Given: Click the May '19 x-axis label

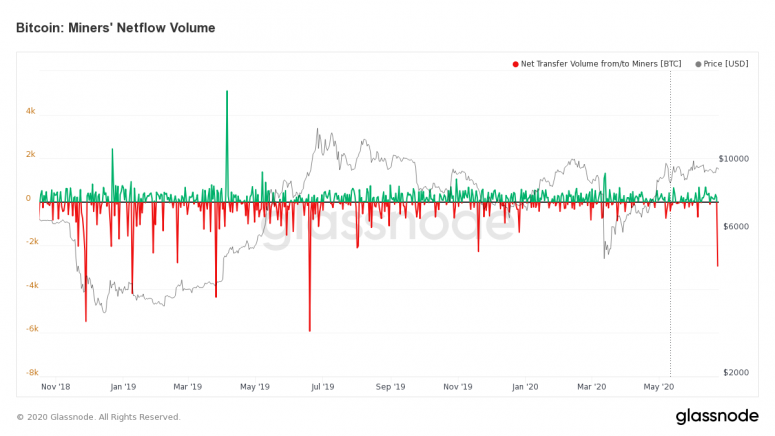Looking at the screenshot, I should (255, 387).
